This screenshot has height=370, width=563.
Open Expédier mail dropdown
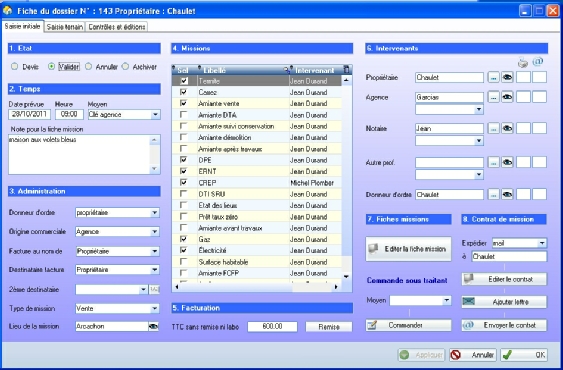pyautogui.click(x=542, y=243)
